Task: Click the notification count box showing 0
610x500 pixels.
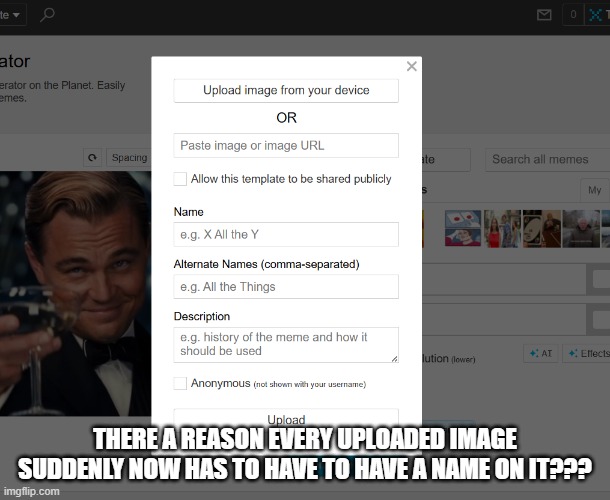Action: pyautogui.click(x=573, y=15)
